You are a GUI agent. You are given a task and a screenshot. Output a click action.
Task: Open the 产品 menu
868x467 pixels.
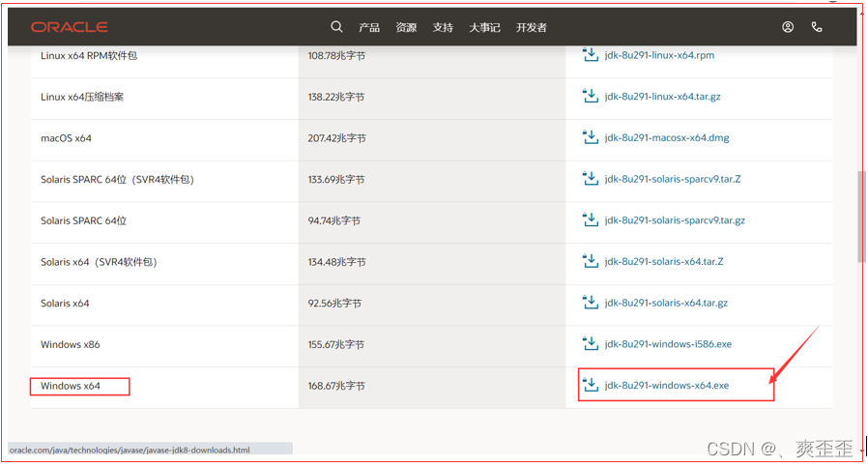tap(369, 27)
